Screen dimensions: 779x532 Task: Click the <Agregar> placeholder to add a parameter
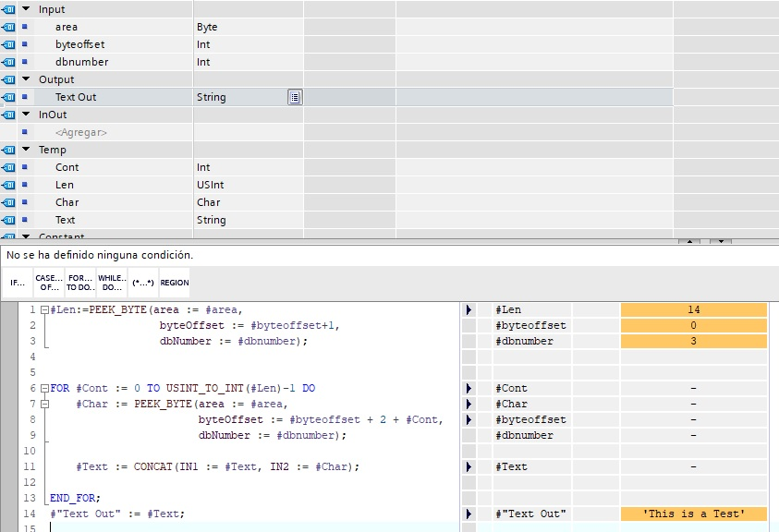[x=81, y=132]
